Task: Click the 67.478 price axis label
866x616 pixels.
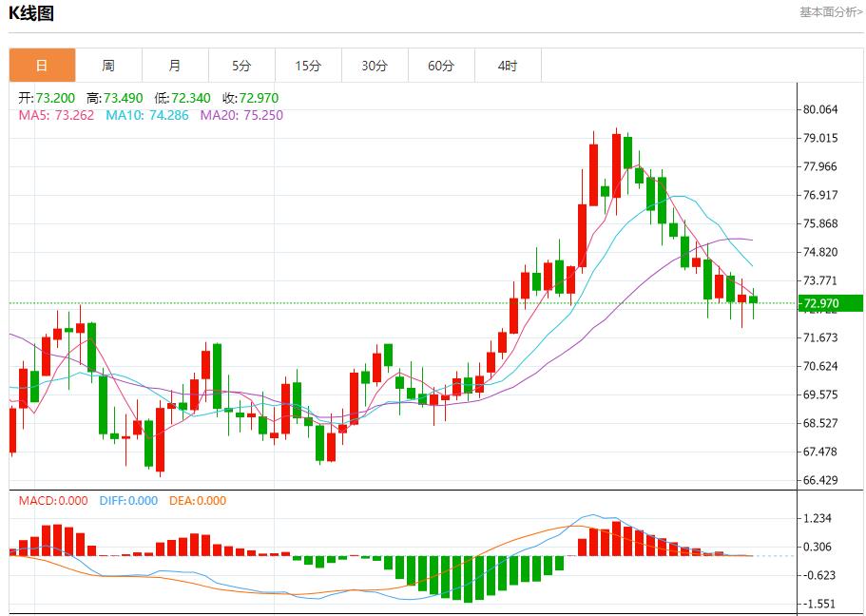Action: (820, 452)
